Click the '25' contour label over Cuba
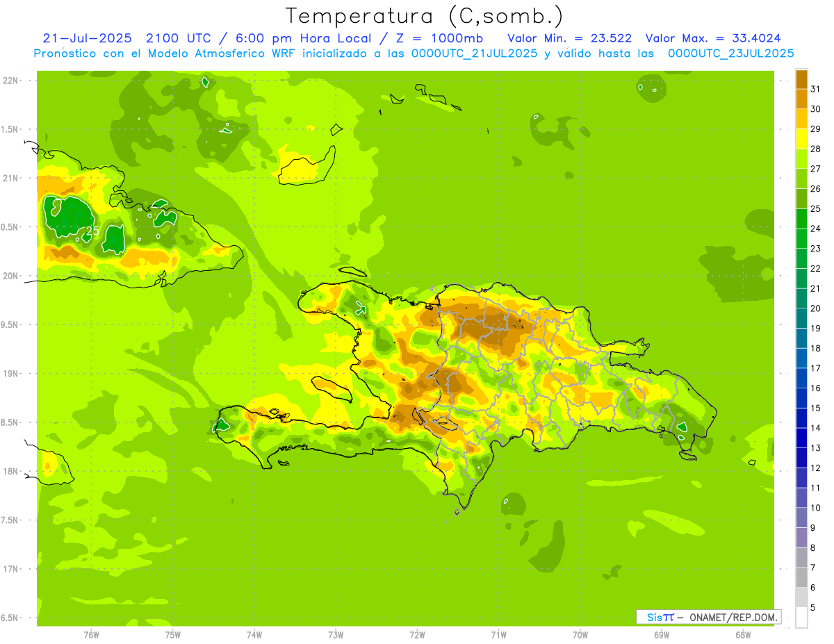 coord(92,230)
